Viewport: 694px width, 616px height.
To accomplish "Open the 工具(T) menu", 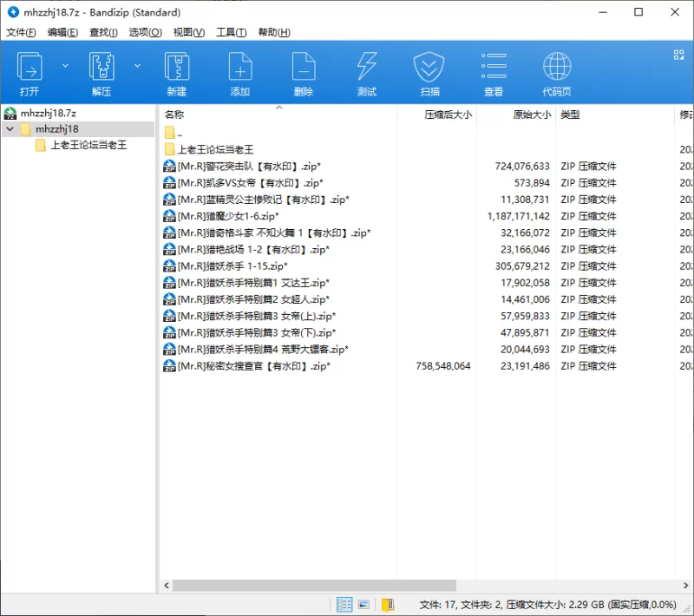I will point(231,32).
